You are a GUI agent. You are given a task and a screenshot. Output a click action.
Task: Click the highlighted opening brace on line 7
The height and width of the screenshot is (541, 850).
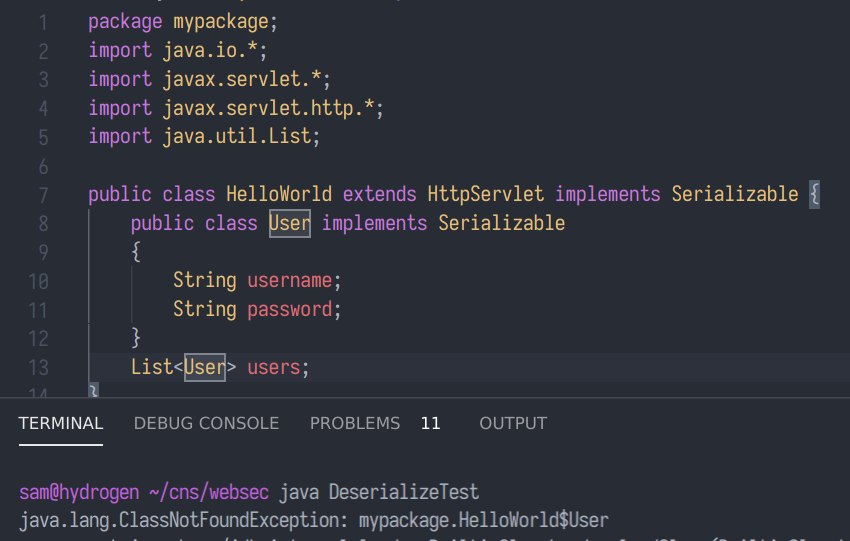coord(814,194)
